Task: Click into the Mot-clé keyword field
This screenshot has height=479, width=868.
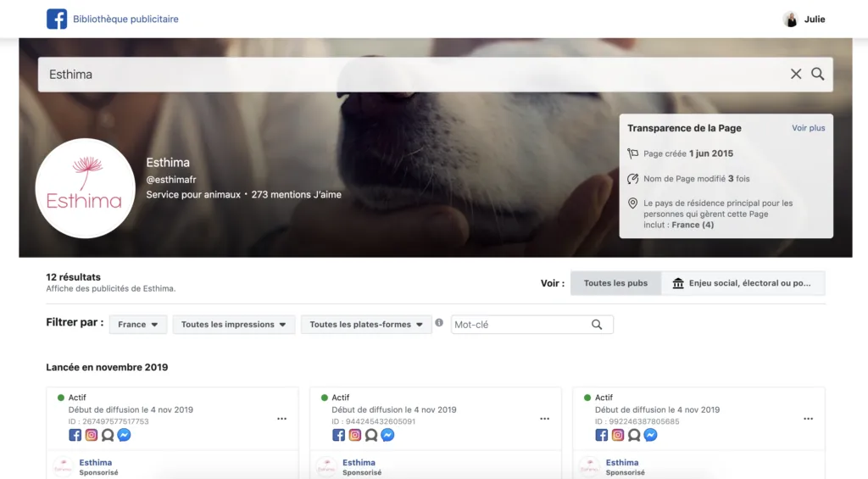Action: (519, 325)
